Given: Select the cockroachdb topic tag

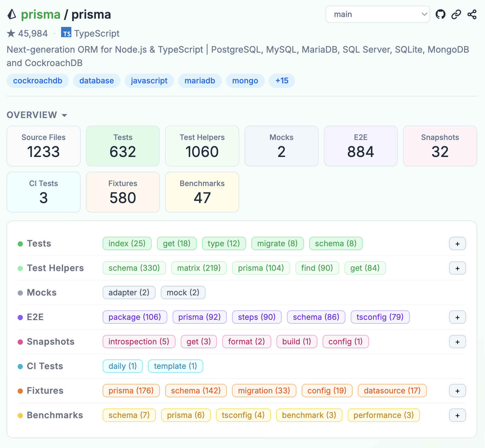Looking at the screenshot, I should (38, 81).
